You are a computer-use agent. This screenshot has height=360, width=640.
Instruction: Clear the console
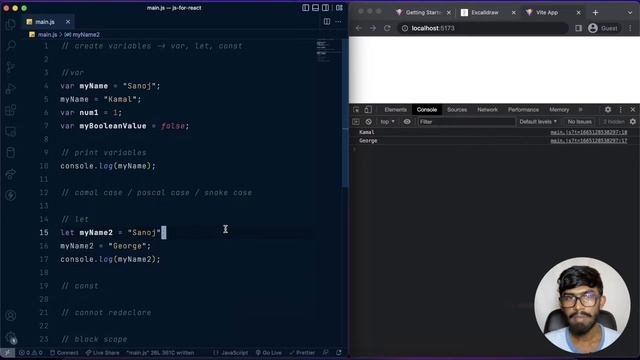(368, 122)
